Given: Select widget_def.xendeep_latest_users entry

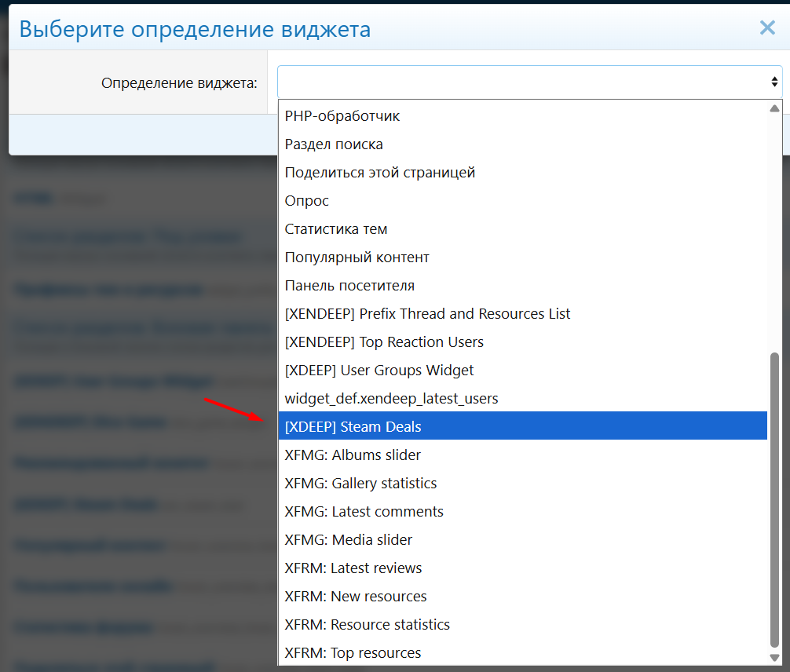Looking at the screenshot, I should (391, 399).
